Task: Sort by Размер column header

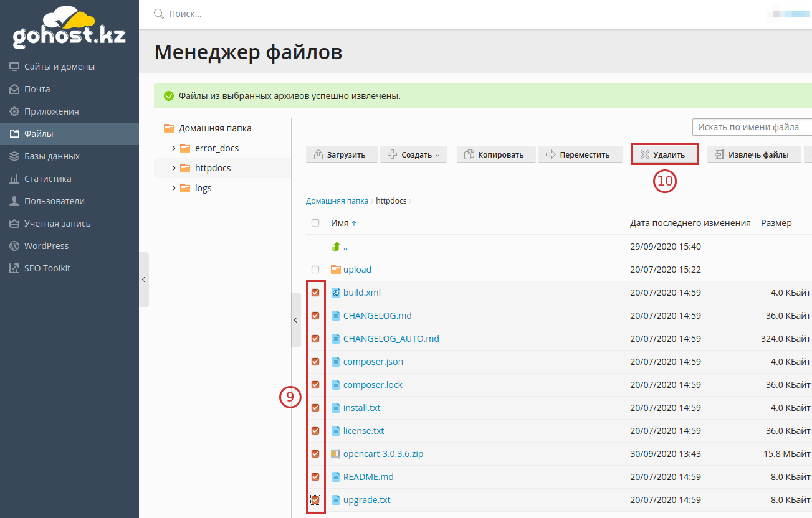Action: [x=776, y=223]
